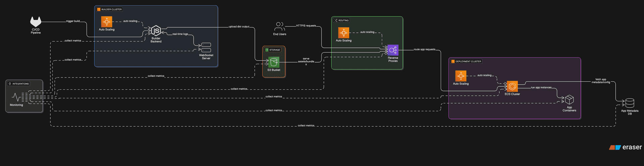Select the purple Reverse Proxies icon
The image size is (644, 166).
pos(393,50)
